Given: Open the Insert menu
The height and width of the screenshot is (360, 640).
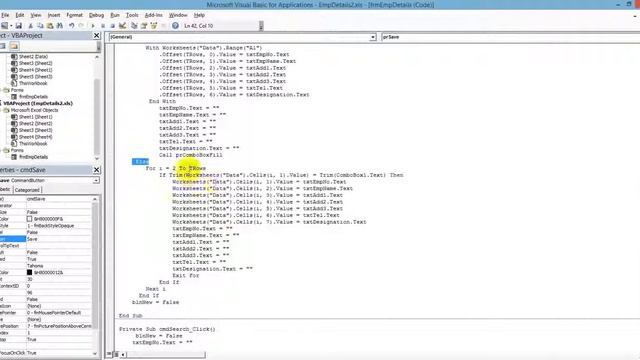Looking at the screenshot, I should pyautogui.click(x=54, y=15).
